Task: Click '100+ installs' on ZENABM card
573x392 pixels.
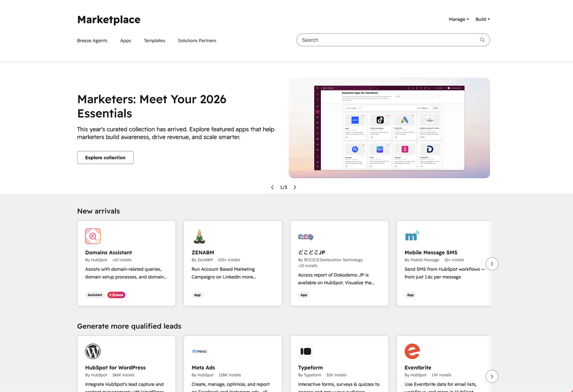Action: pyautogui.click(x=229, y=260)
